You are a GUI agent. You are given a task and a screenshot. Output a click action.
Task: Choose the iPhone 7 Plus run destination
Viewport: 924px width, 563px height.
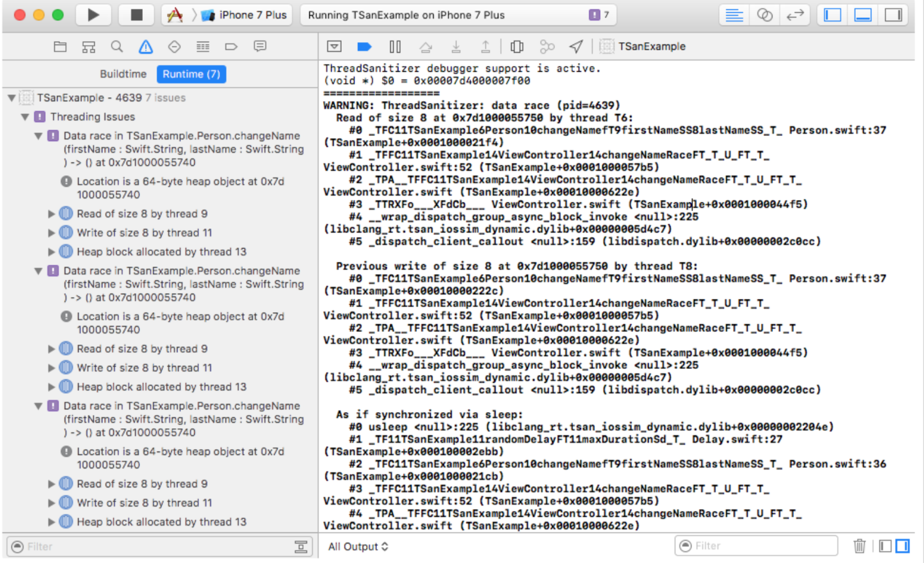point(244,15)
